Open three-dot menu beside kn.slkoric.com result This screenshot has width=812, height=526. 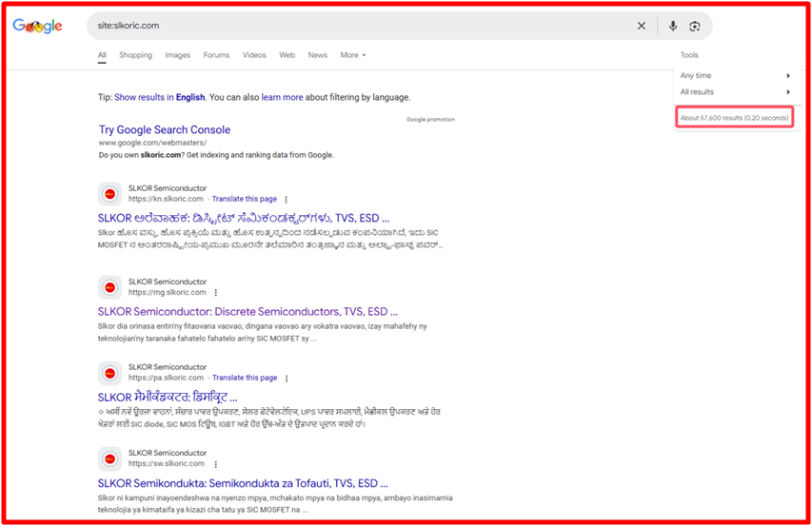(x=286, y=200)
